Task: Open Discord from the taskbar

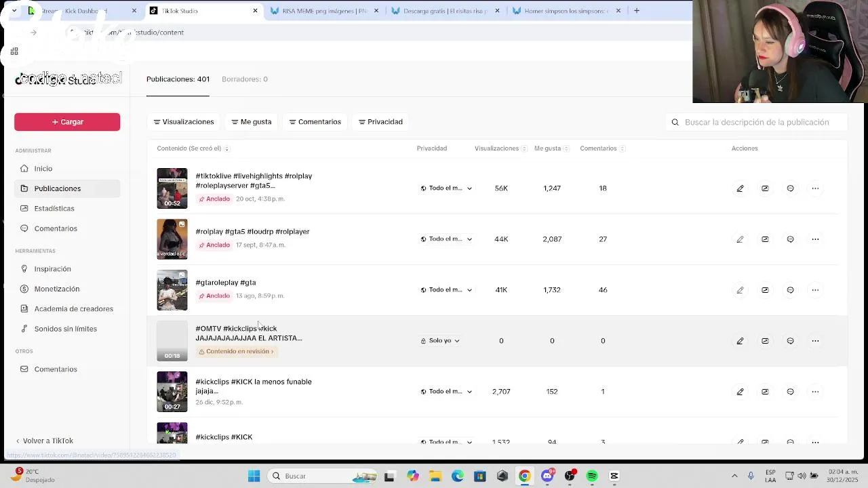Action: pyautogui.click(x=547, y=476)
